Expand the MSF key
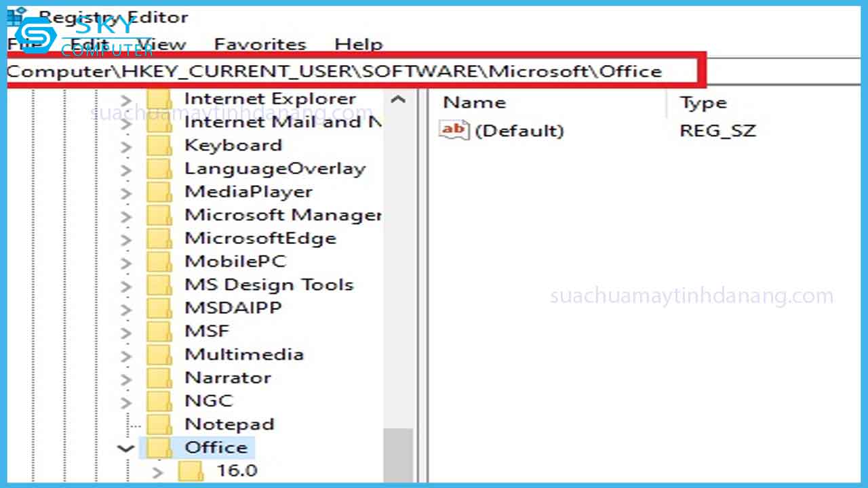868x488 pixels. pyautogui.click(x=126, y=332)
